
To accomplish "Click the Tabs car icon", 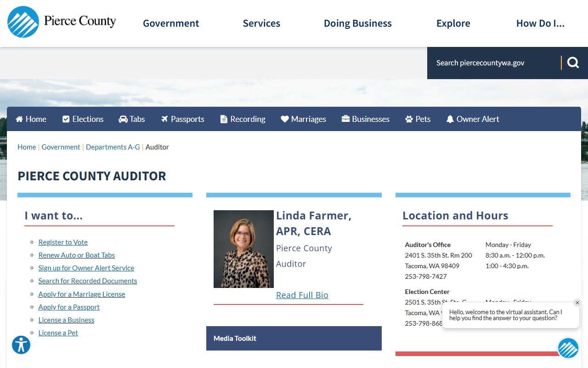I will coord(123,119).
